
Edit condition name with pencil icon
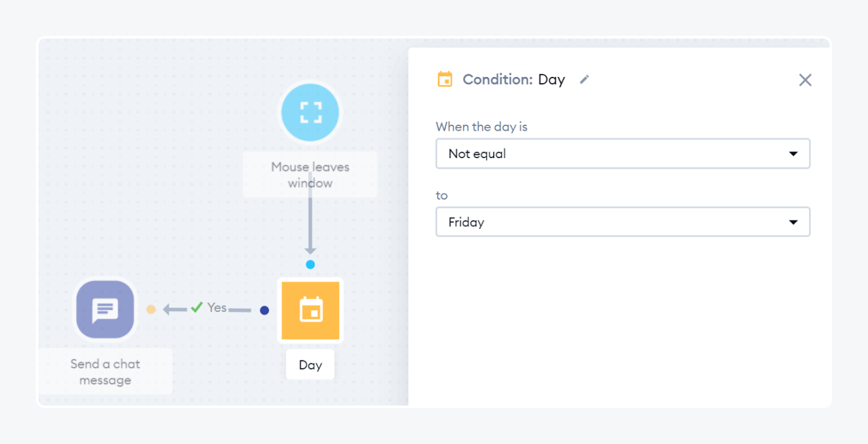pyautogui.click(x=584, y=79)
